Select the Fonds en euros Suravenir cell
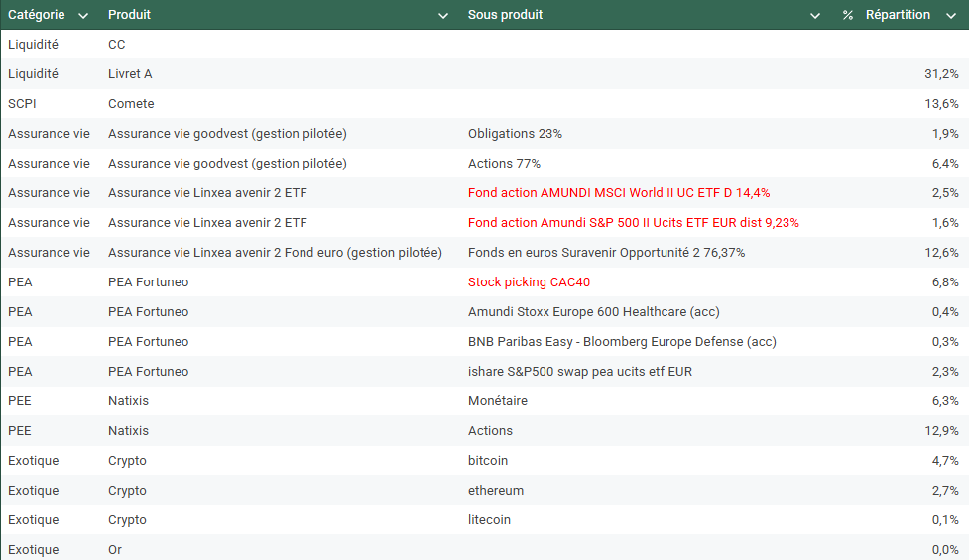This screenshot has height=560, width=969. pyautogui.click(x=606, y=253)
